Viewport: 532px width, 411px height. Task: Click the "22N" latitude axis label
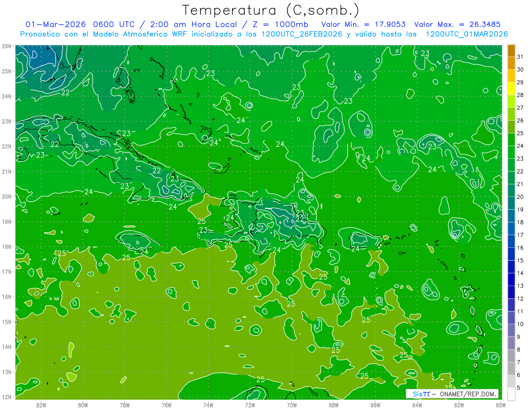pos(6,146)
